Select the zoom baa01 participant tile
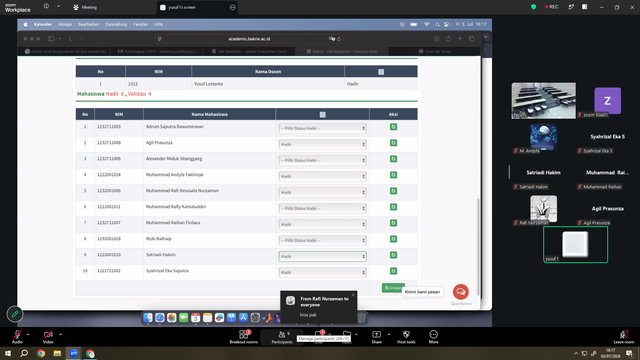Image resolution: width=640 pixels, height=360 pixels. pyautogui.click(x=608, y=101)
